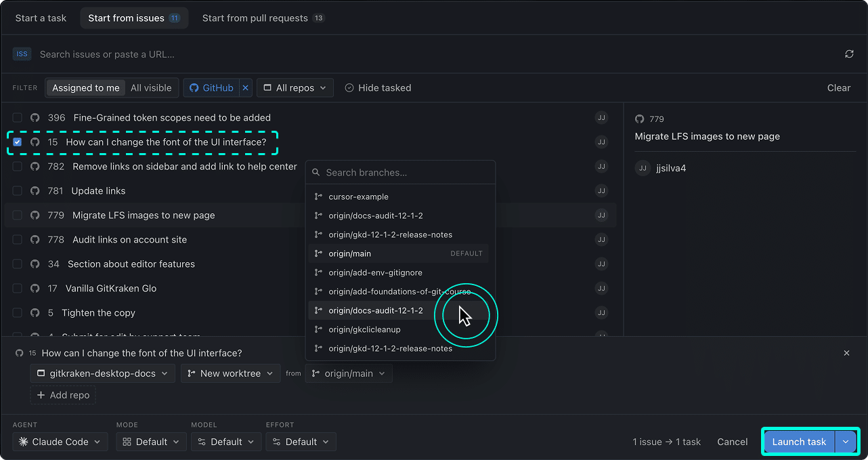
Task: Click the Claude Code agent icon
Action: [x=23, y=442]
